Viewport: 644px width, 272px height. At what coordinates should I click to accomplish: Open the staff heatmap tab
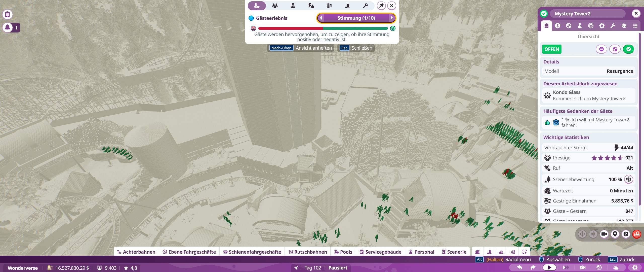click(x=293, y=6)
